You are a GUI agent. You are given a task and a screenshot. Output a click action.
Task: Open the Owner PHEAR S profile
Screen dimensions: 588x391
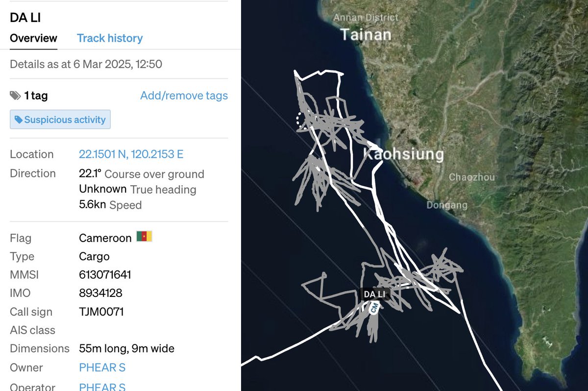pyautogui.click(x=102, y=367)
